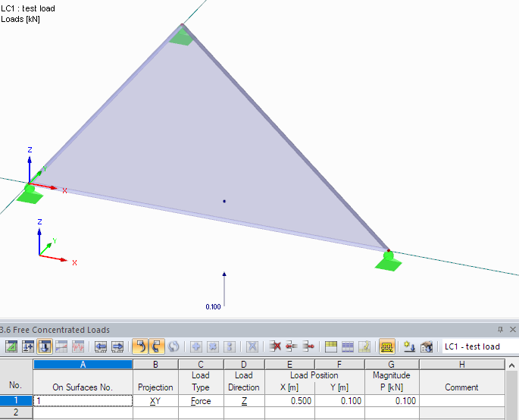Select column A header
Image resolution: width=519 pixels, height=420 pixels.
click(x=83, y=365)
